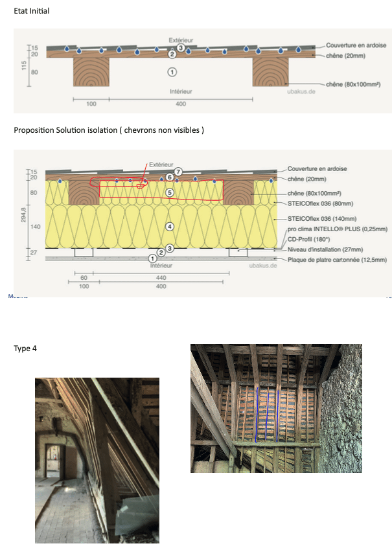Screen dimensions: 392x548
Task: Click circled number 2 in Etat Initial diagram
Action: coord(172,55)
